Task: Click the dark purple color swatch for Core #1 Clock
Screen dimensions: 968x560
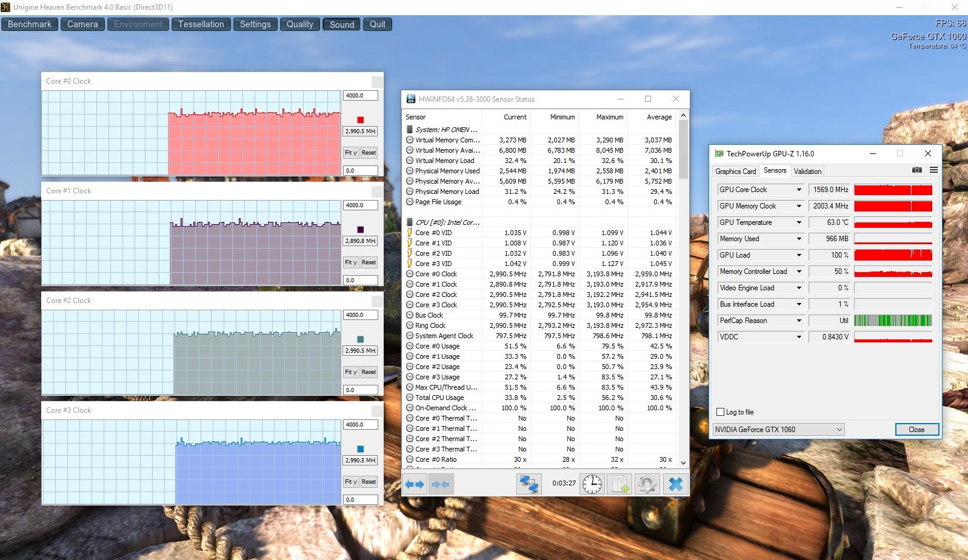Action: [361, 230]
